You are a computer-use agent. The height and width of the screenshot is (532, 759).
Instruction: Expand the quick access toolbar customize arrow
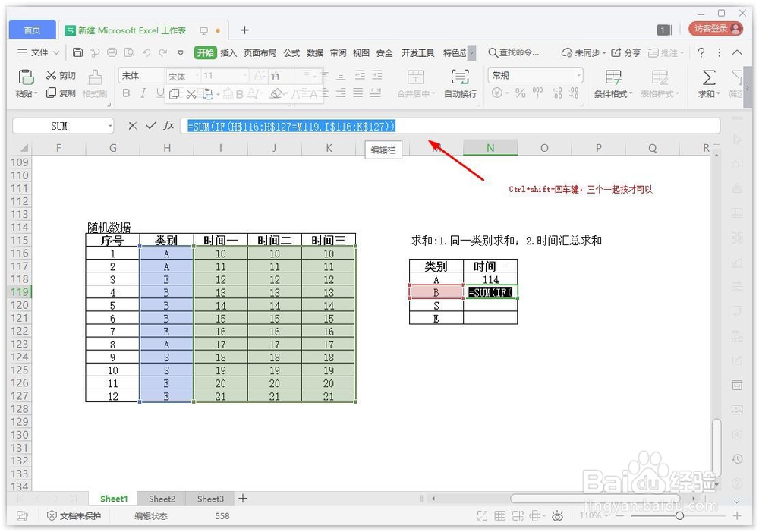[x=181, y=53]
